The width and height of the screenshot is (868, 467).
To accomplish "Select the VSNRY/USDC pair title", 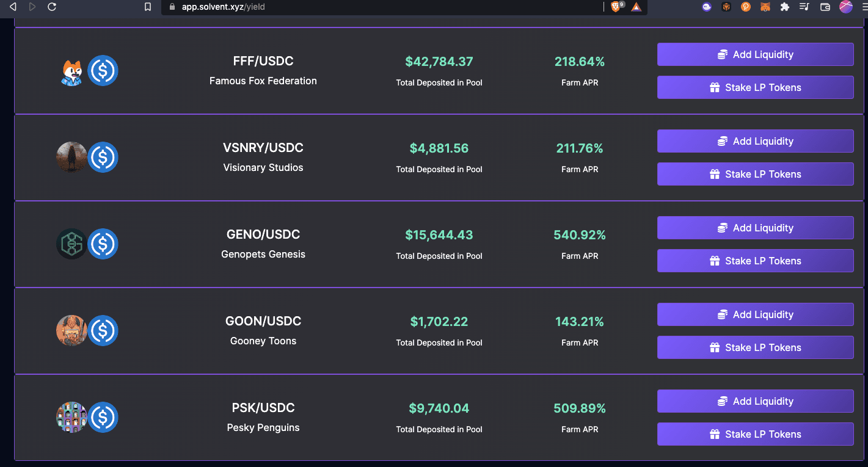I will tap(263, 148).
